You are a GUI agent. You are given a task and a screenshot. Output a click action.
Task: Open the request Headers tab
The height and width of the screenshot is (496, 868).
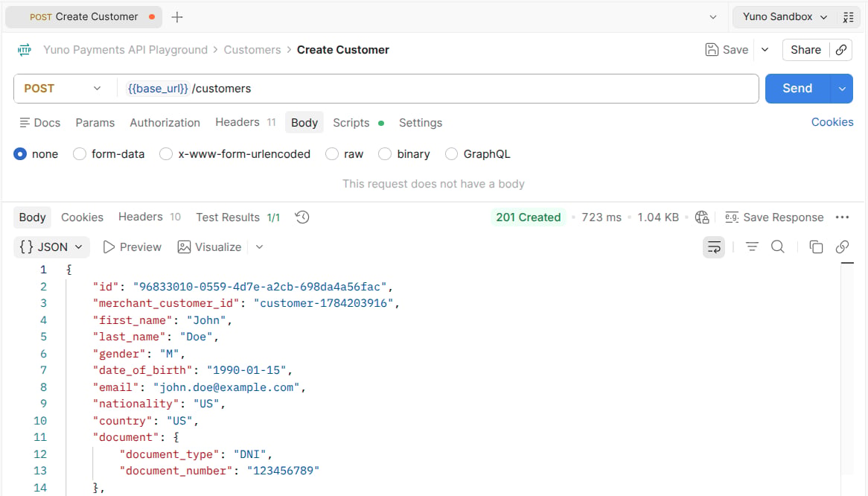245,122
